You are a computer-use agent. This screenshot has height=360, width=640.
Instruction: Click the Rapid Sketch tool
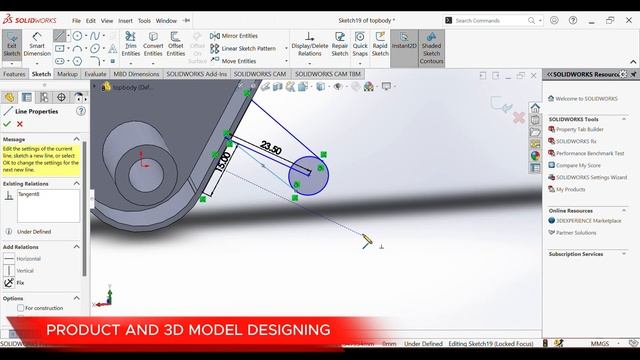380,45
